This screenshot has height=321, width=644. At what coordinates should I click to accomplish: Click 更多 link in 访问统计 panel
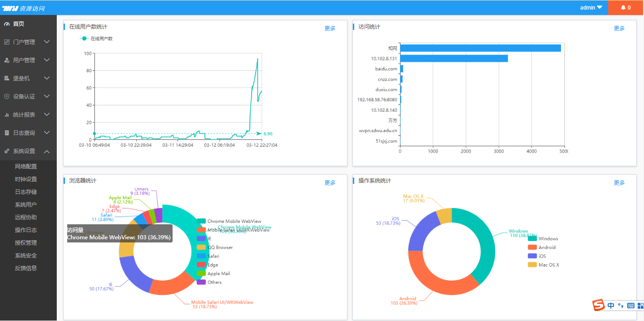[619, 28]
